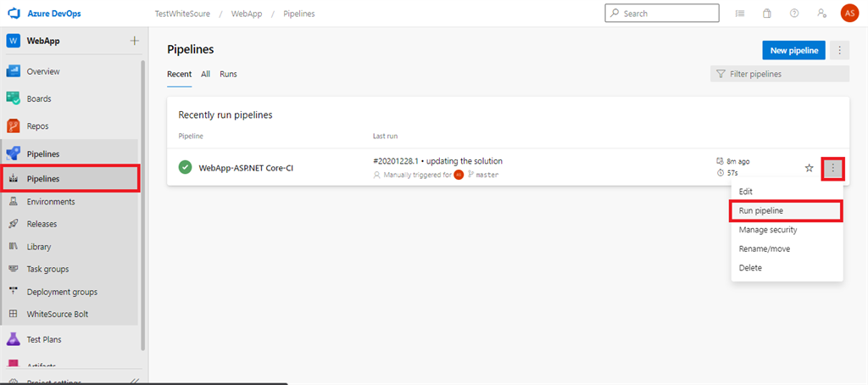Screen dimensions: 868x385
Task: Click the 'Pipeline' column header
Action: coord(191,136)
